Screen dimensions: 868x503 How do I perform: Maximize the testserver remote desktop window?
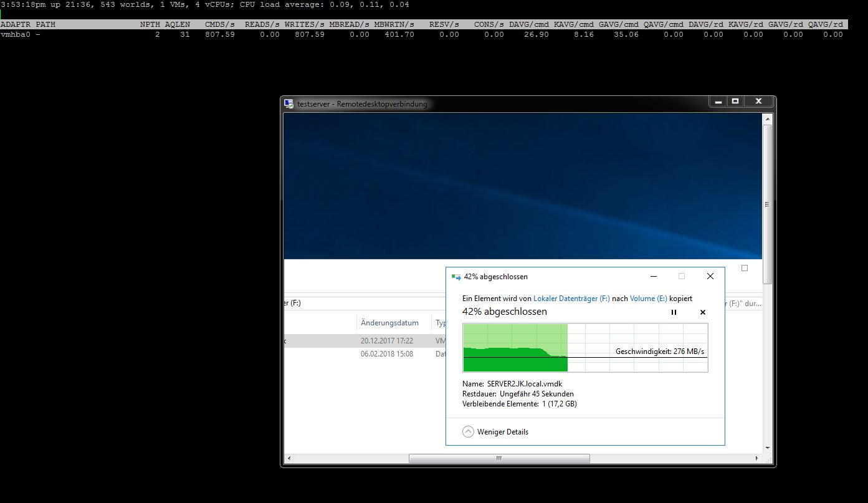(735, 101)
